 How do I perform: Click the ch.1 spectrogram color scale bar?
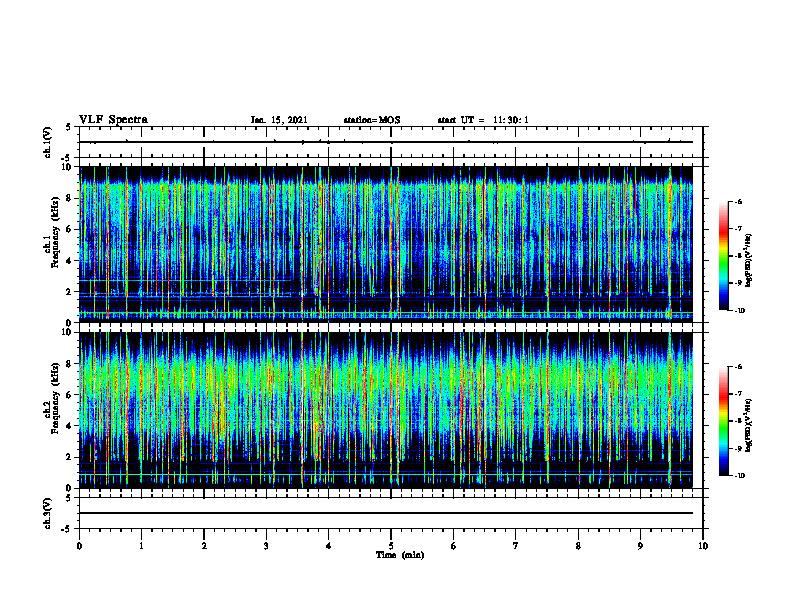pos(723,256)
